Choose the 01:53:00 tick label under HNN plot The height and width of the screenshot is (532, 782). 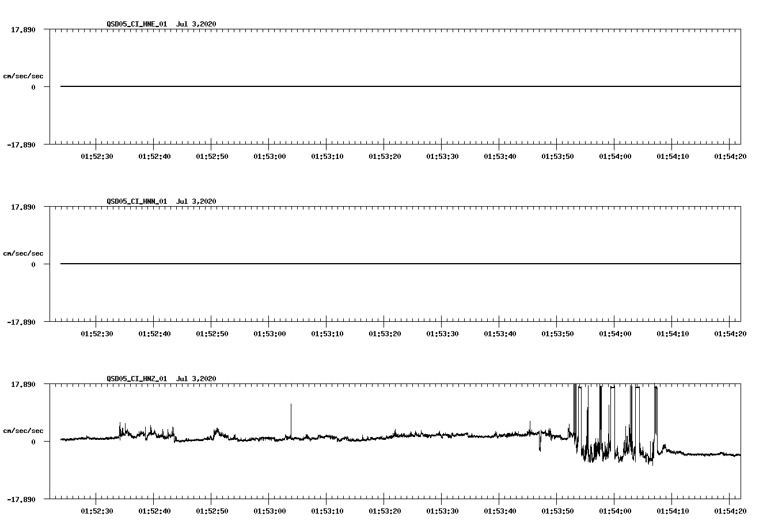point(269,333)
